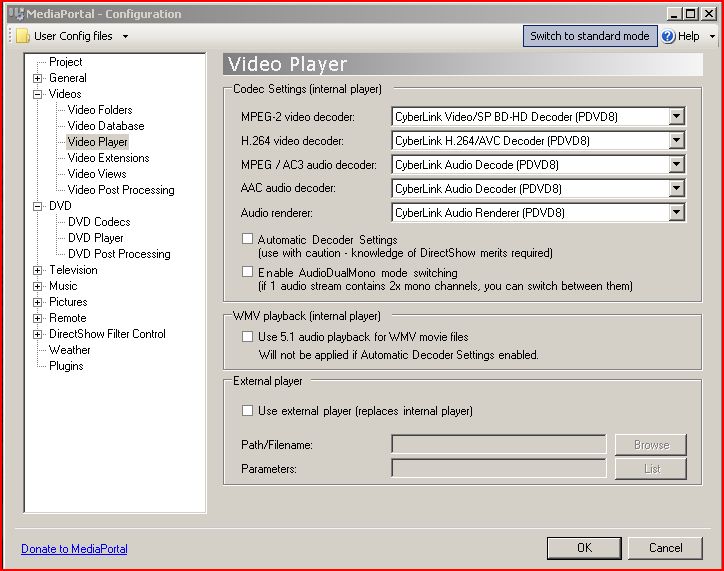
Task: Click the blue Help question mark icon
Action: coord(668,36)
